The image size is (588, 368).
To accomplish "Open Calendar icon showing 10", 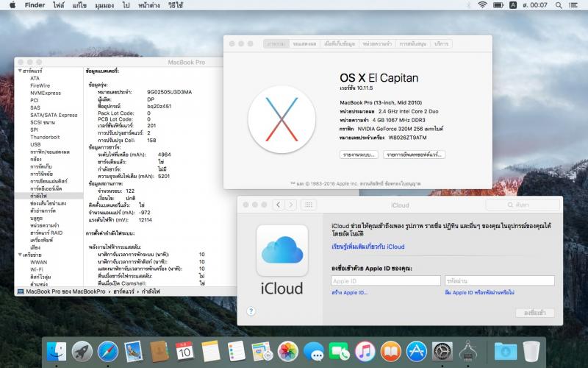I will pos(184,352).
